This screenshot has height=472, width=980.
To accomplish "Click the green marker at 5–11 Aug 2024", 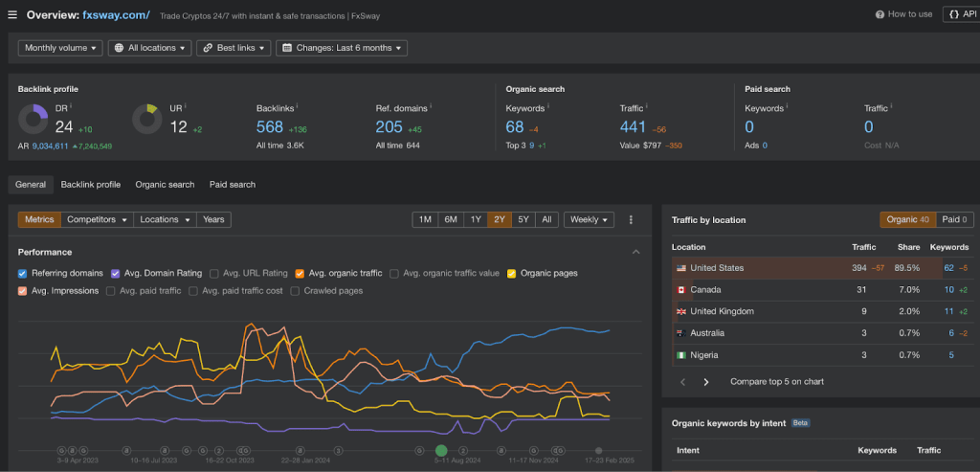I will tap(441, 450).
